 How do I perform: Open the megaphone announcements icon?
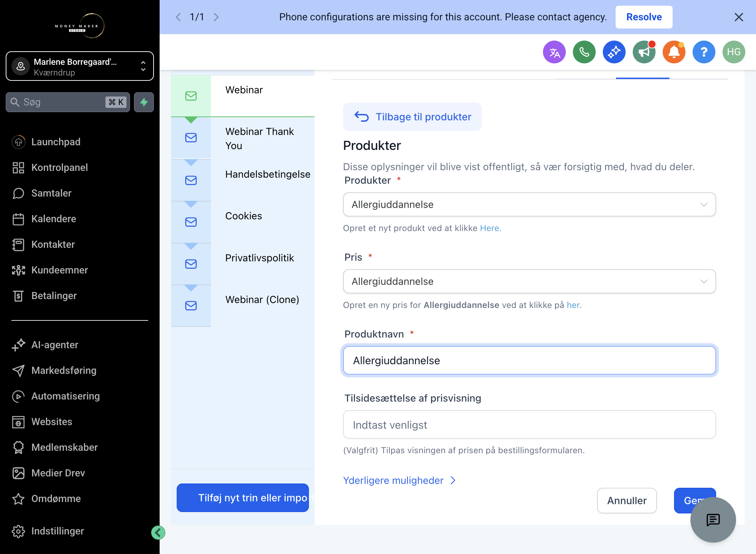(x=644, y=52)
